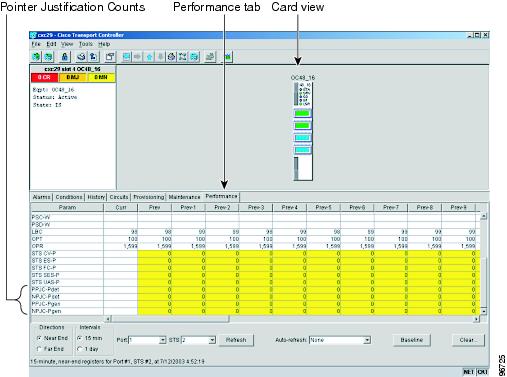The height and width of the screenshot is (377, 507).
Task: Click the first green globe toolbar icon
Action: 36,57
